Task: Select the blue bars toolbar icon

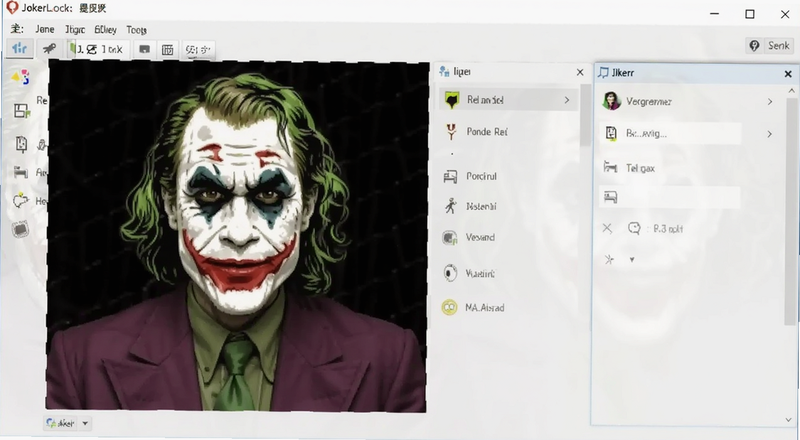Action: 20,48
